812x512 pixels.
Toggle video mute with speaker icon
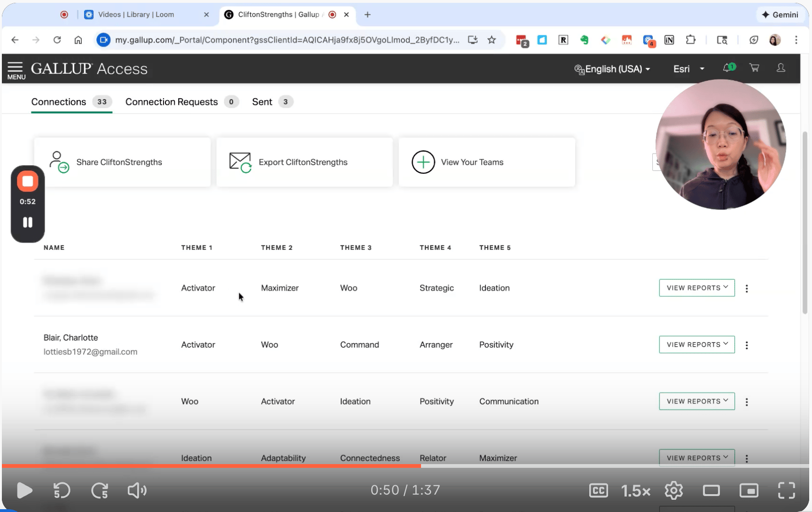pyautogui.click(x=137, y=490)
